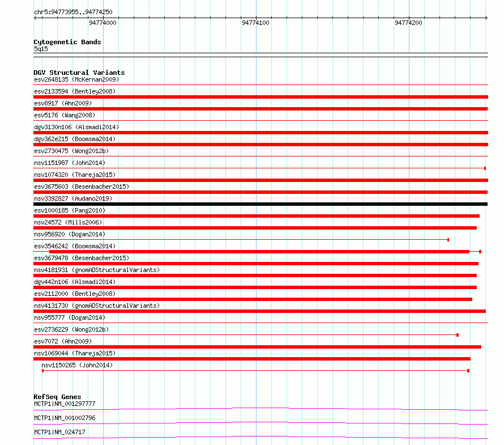Image resolution: width=504 pixels, height=445 pixels.
Task: Select variant dgv362e215 (Boomsma2014) label
Action: tap(75, 139)
